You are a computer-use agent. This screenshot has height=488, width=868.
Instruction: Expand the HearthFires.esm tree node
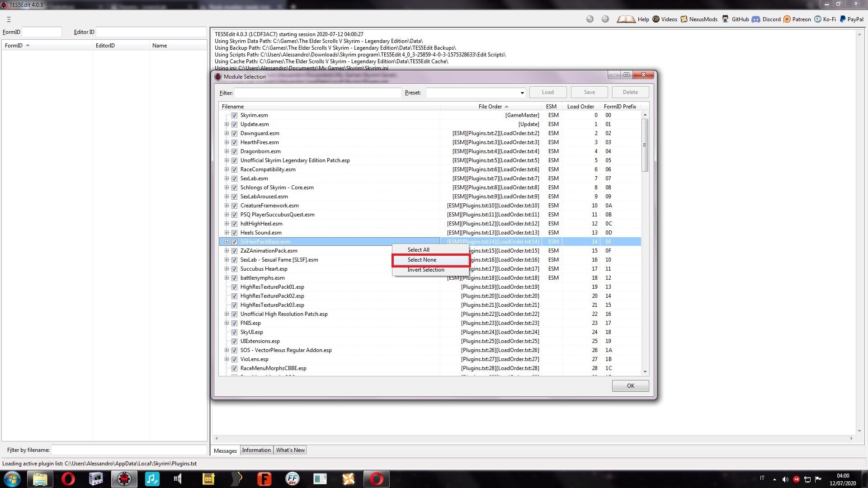tap(226, 142)
